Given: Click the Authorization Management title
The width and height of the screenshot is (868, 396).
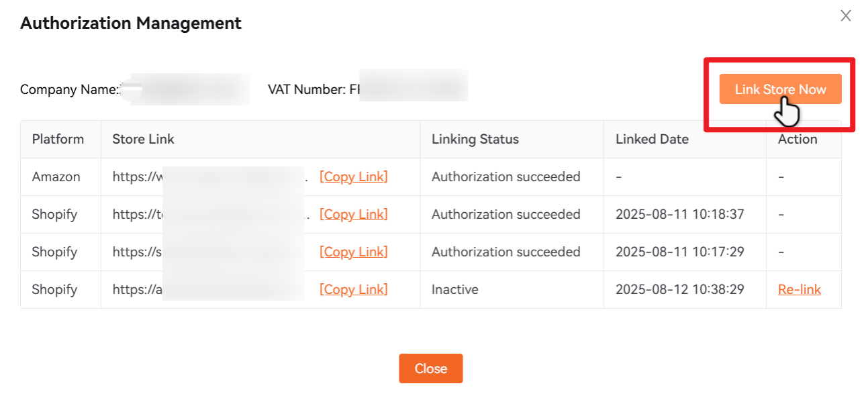Looking at the screenshot, I should click(131, 22).
